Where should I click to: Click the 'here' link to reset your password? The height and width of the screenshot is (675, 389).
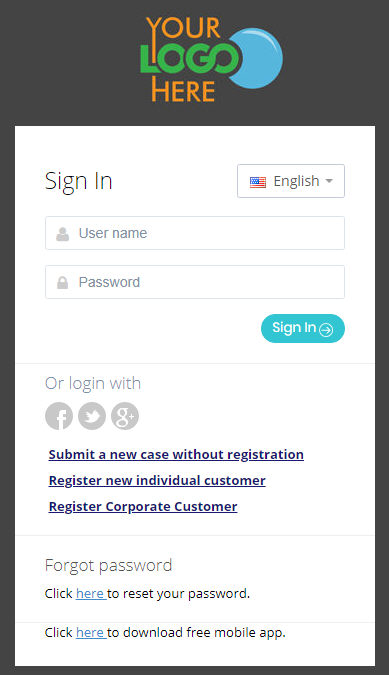click(90, 594)
